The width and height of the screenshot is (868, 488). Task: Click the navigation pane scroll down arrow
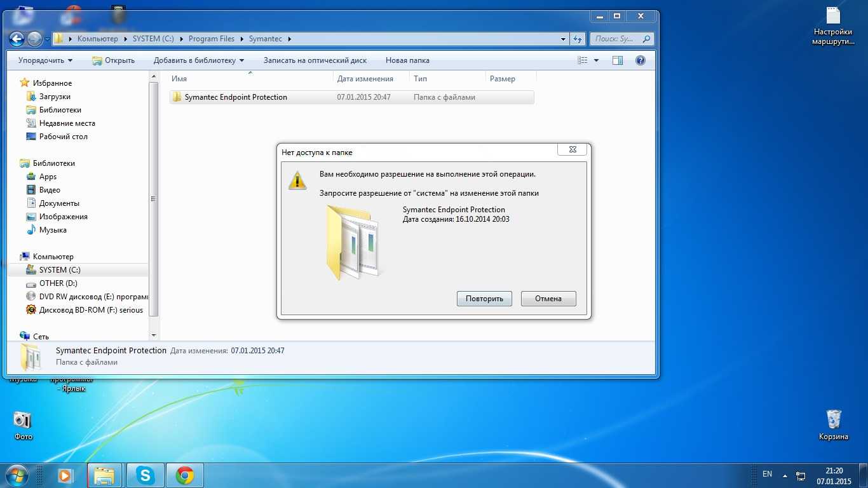tap(154, 335)
